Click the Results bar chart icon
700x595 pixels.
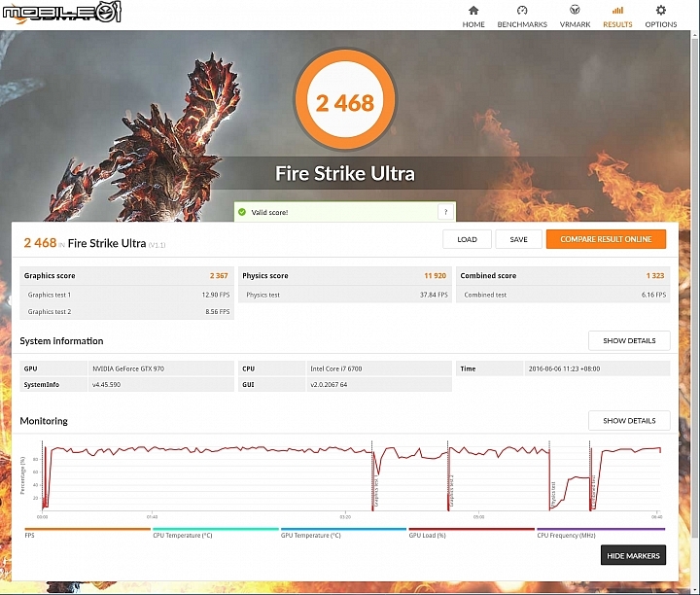pyautogui.click(x=617, y=10)
